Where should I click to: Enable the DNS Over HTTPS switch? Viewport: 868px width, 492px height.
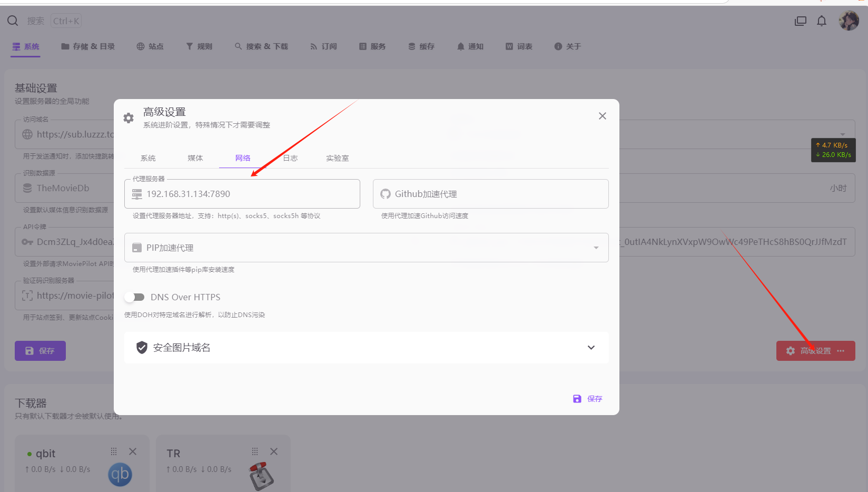pyautogui.click(x=135, y=297)
